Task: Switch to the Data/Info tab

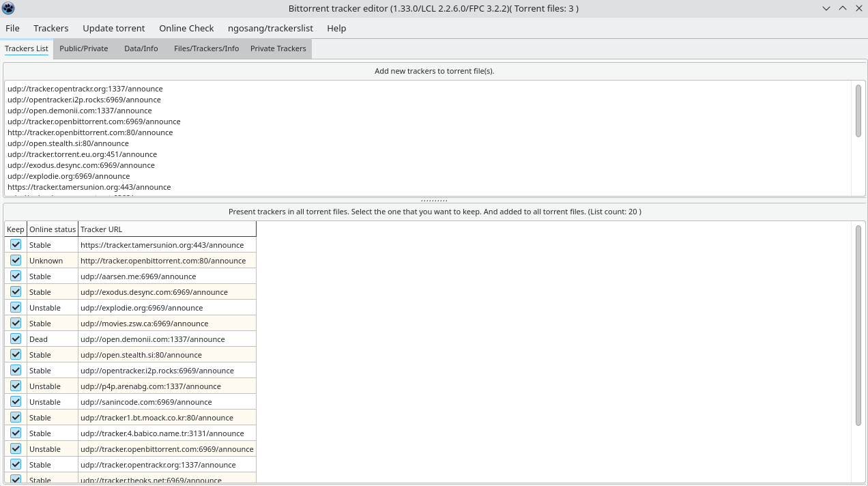Action: coord(141,48)
